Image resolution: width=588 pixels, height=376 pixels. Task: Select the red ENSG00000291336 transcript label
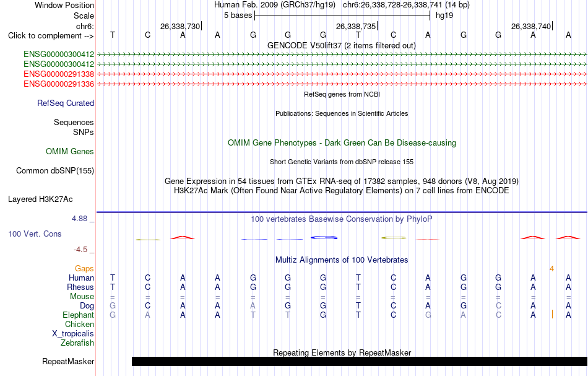coord(59,84)
